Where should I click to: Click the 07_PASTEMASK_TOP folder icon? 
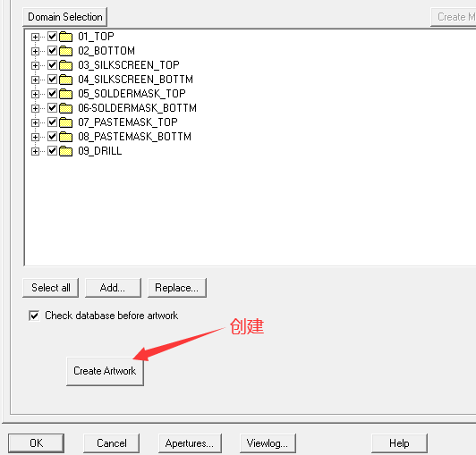coord(66,122)
